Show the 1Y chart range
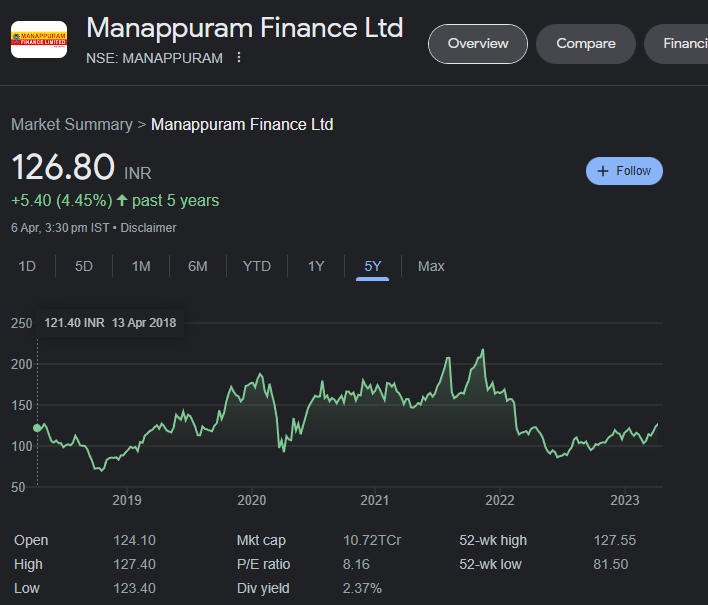The height and width of the screenshot is (605, 708). (316, 266)
